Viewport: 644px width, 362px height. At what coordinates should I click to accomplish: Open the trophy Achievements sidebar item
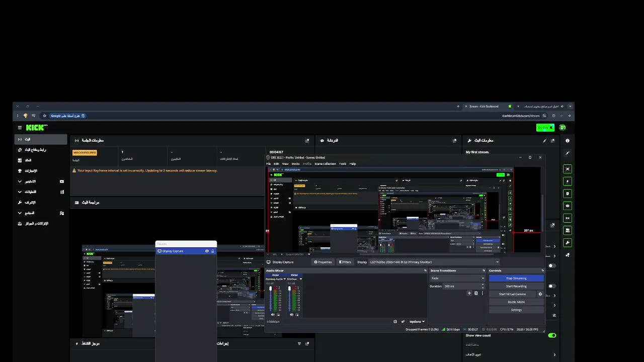point(41,171)
